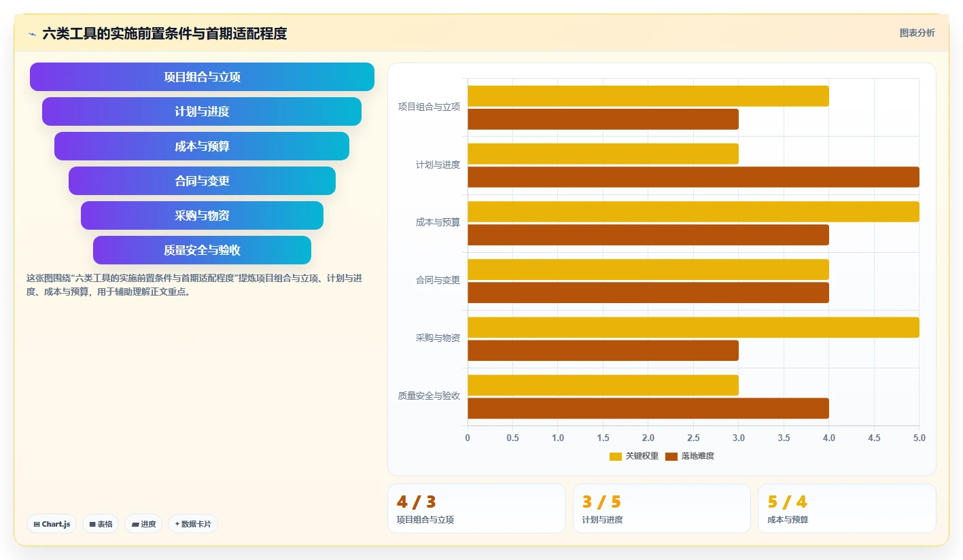Open the 3 / 5 计划与进度 data card
This screenshot has height=560, width=963.
[x=662, y=508]
